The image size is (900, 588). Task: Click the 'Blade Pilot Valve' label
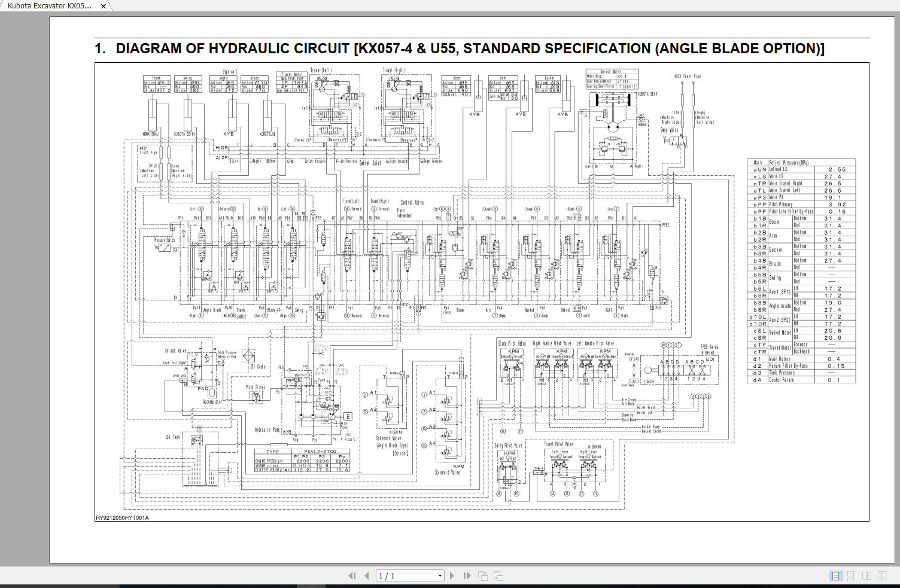[512, 343]
